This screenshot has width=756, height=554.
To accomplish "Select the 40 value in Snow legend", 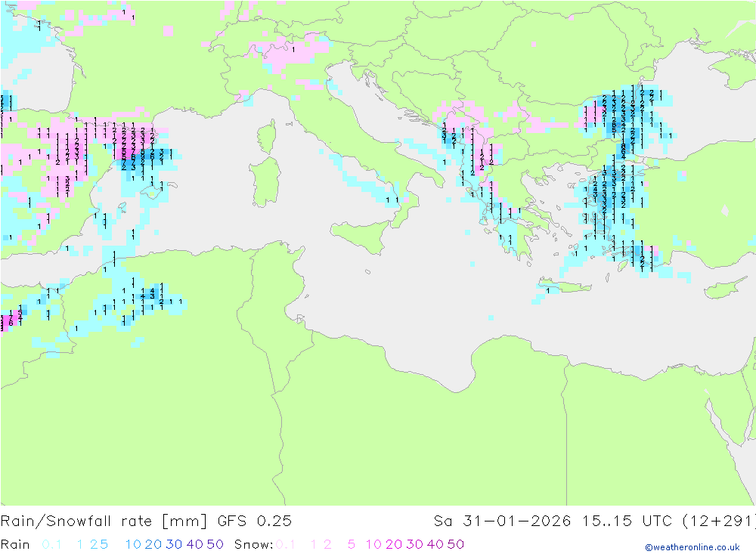I will point(435,544).
